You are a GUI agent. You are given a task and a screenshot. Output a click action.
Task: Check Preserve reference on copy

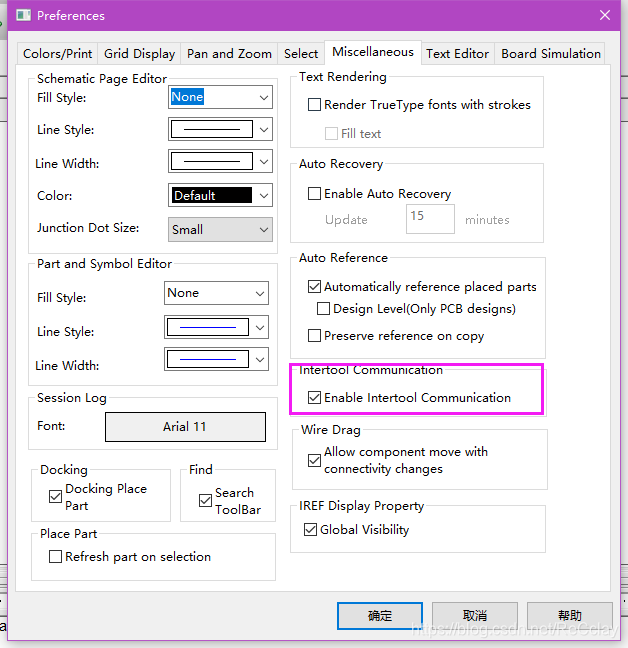(x=314, y=336)
